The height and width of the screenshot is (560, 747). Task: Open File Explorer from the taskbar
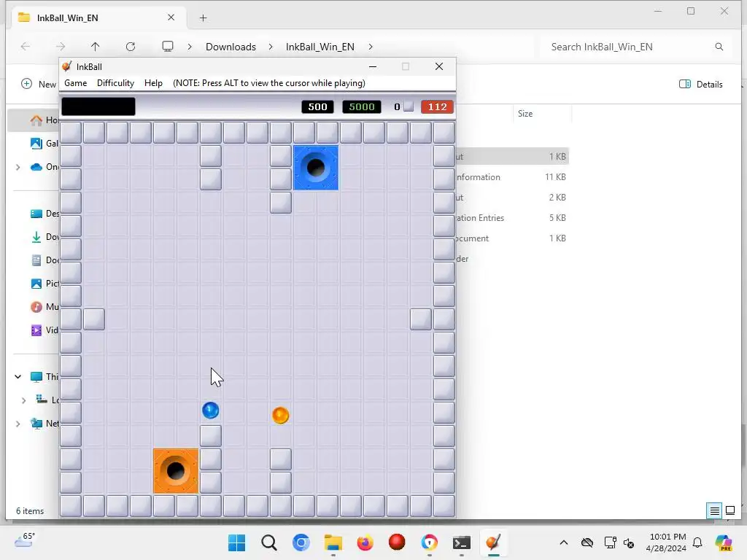(x=333, y=542)
